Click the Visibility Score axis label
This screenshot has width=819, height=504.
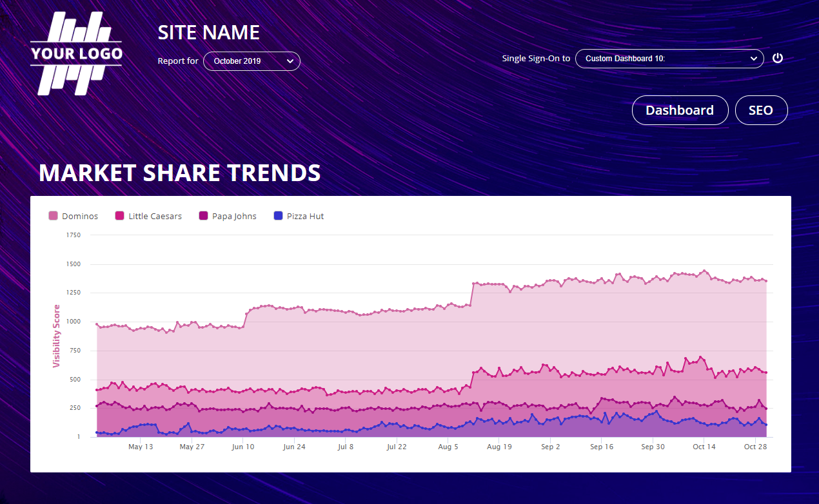56,336
